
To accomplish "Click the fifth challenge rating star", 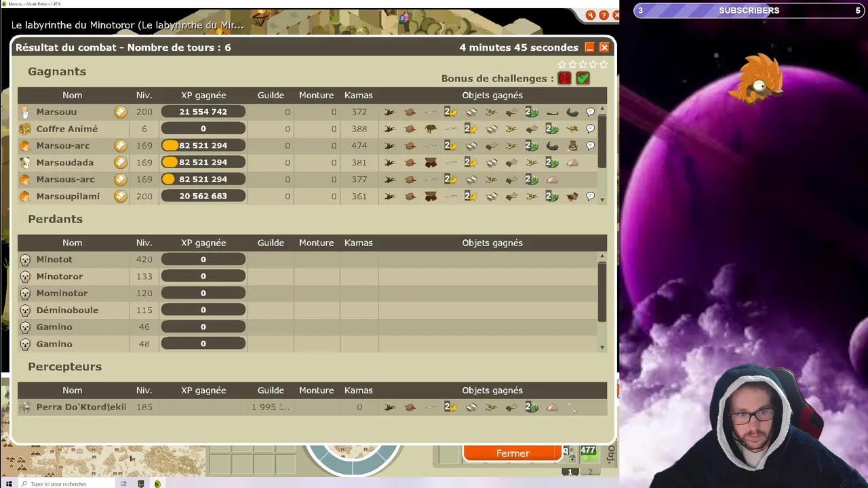I will point(604,64).
